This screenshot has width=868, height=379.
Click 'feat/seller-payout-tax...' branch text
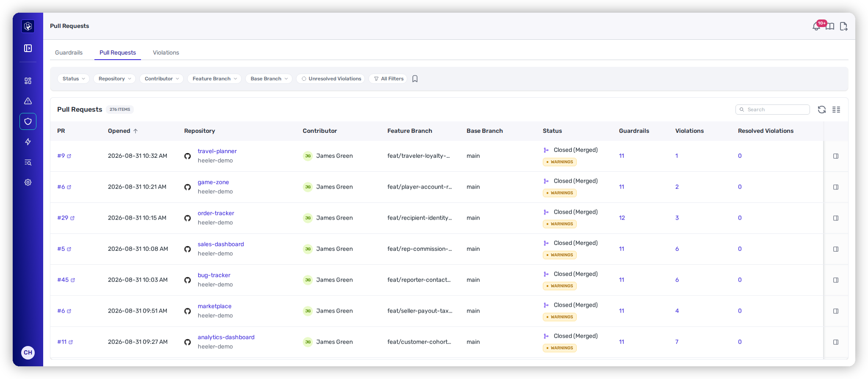pyautogui.click(x=420, y=311)
